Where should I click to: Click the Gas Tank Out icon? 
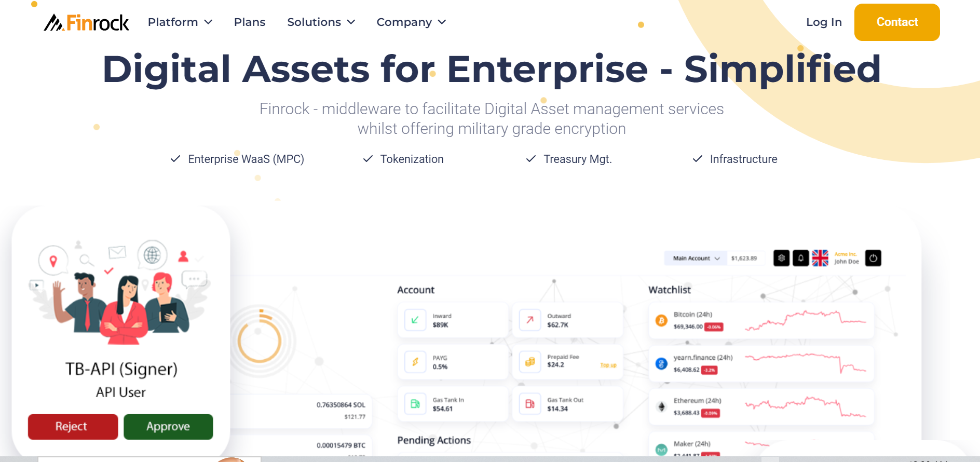click(x=529, y=404)
